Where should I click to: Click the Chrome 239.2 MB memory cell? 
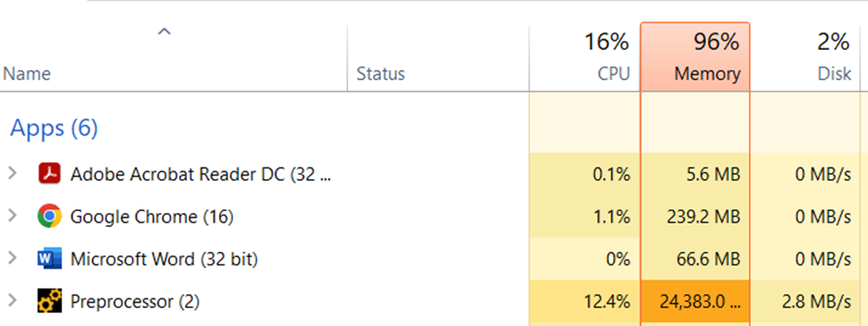pos(695,216)
